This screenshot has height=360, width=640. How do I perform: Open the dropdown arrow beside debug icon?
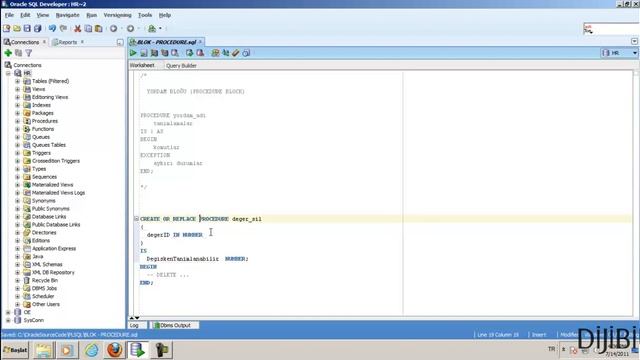click(160, 29)
